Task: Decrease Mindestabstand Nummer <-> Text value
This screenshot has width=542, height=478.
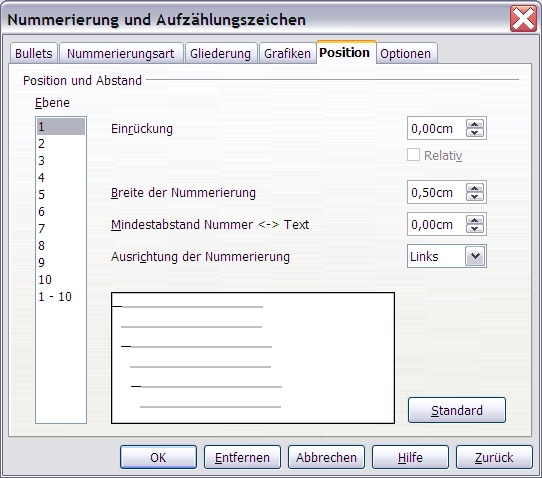Action: coord(475,228)
